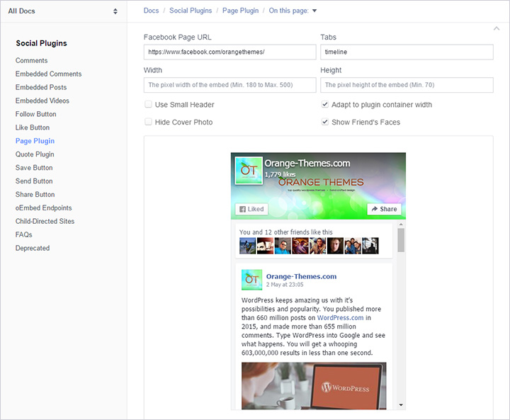This screenshot has height=420, width=510.
Task: Click third friend face thumbnail
Action: click(283, 246)
